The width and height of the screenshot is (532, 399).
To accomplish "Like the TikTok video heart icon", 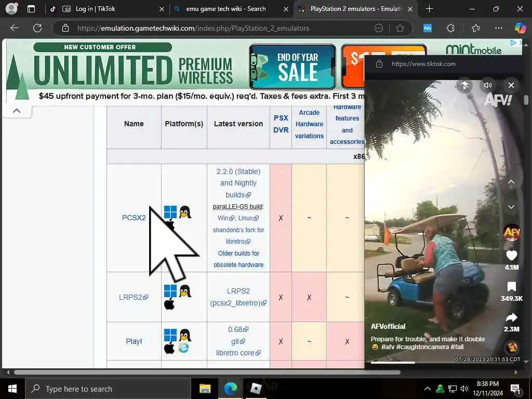I will point(512,256).
